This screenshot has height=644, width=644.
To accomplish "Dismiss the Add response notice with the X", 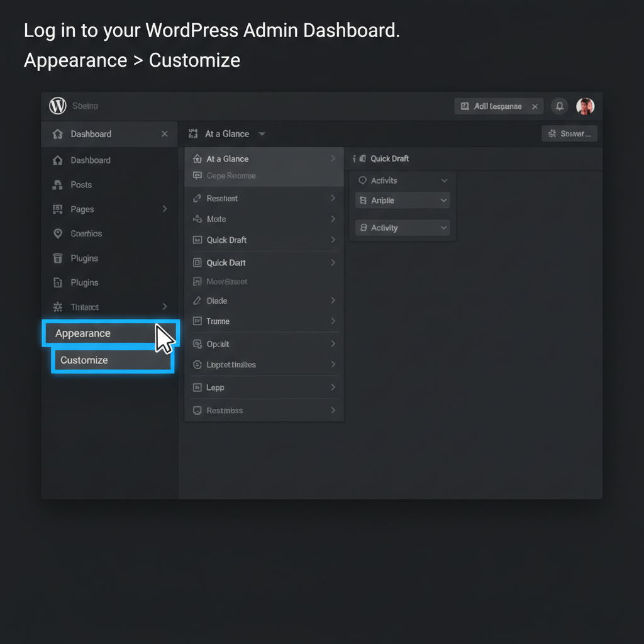I will point(535,106).
